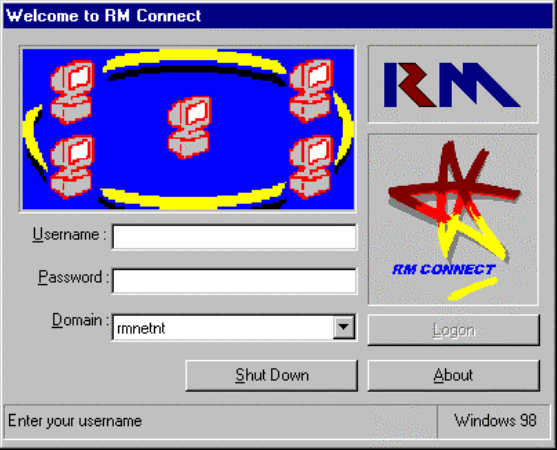Click the top-left computer icon in network graphic
The width and height of the screenshot is (557, 450).
[x=72, y=92]
